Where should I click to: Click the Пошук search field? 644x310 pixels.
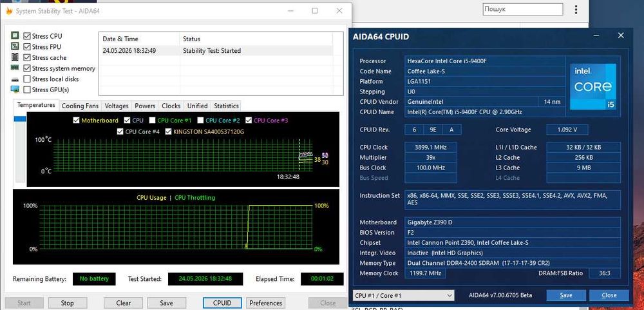pos(522,9)
